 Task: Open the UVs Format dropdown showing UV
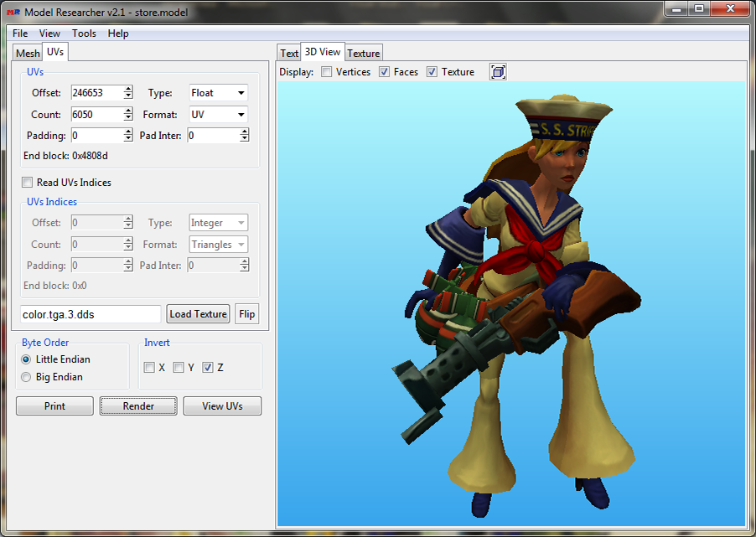click(x=219, y=114)
